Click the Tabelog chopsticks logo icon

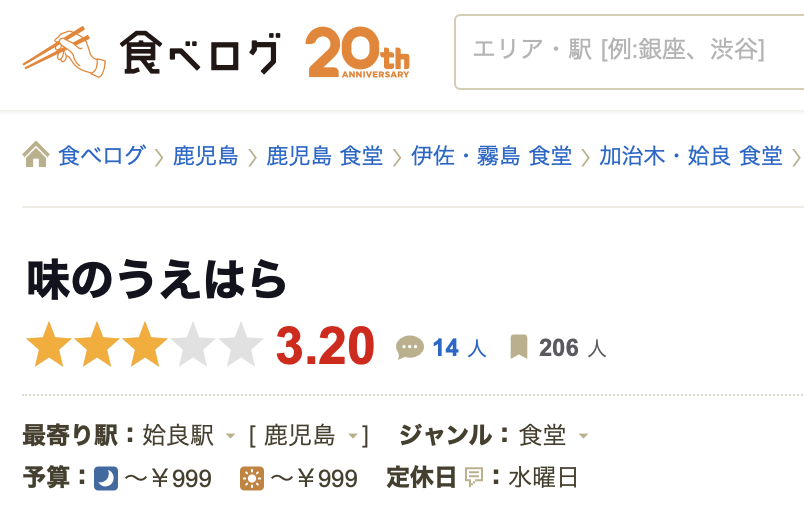point(64,51)
